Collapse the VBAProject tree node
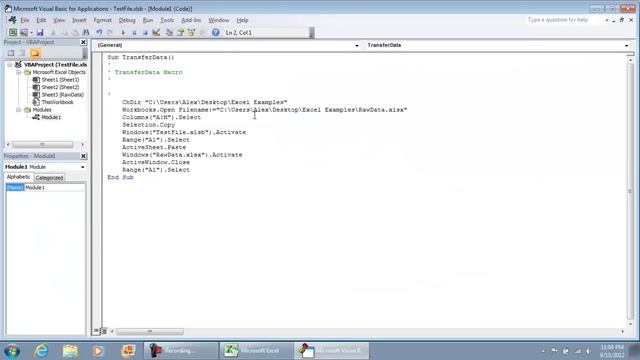The image size is (640, 360). [10, 64]
